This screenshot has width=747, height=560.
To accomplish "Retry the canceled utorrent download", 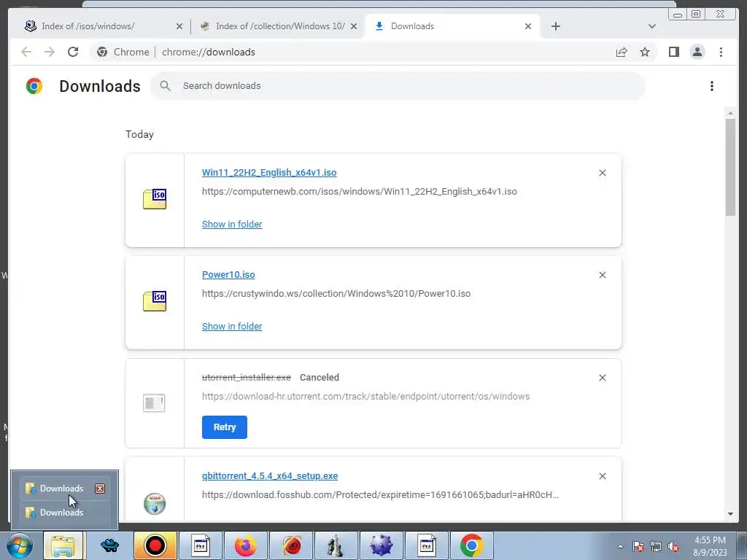I will 225,427.
